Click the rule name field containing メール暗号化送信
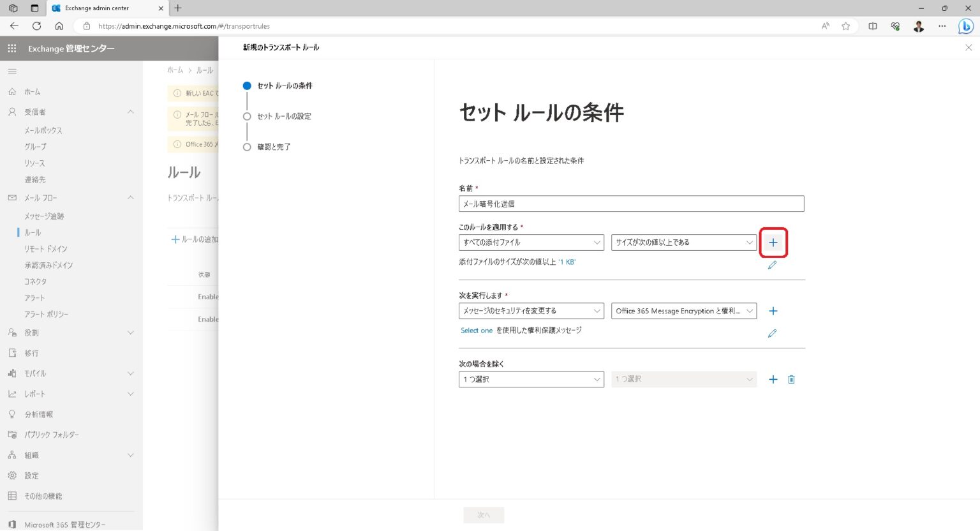980x531 pixels. [630, 204]
